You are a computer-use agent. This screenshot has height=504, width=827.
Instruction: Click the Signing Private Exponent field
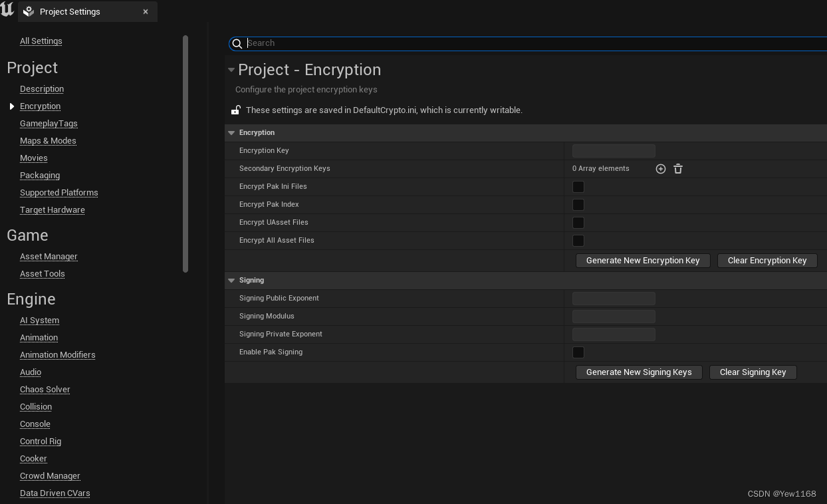pyautogui.click(x=614, y=334)
